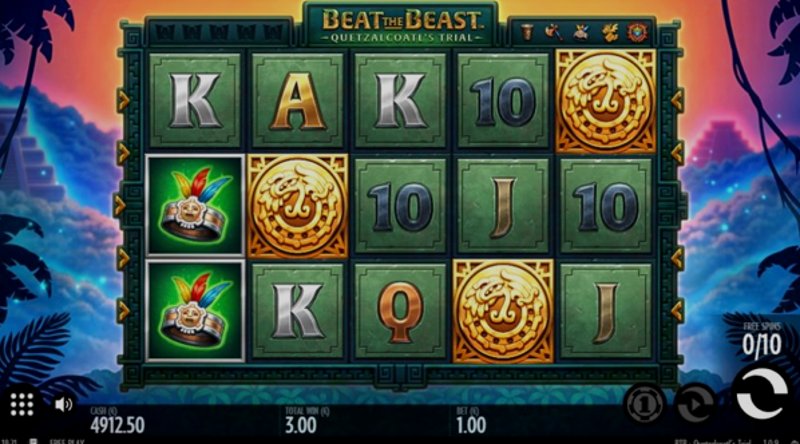Open the Bet amount field
The image size is (800, 444).
[x=471, y=420]
